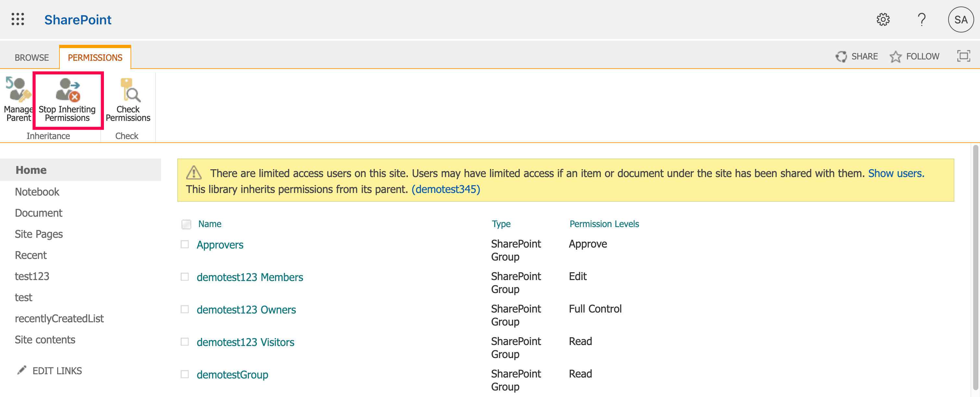Check the checkbox beside Approvers

(x=185, y=245)
